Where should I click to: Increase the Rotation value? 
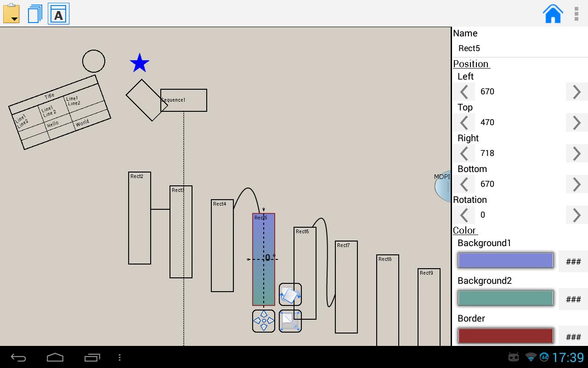[577, 215]
